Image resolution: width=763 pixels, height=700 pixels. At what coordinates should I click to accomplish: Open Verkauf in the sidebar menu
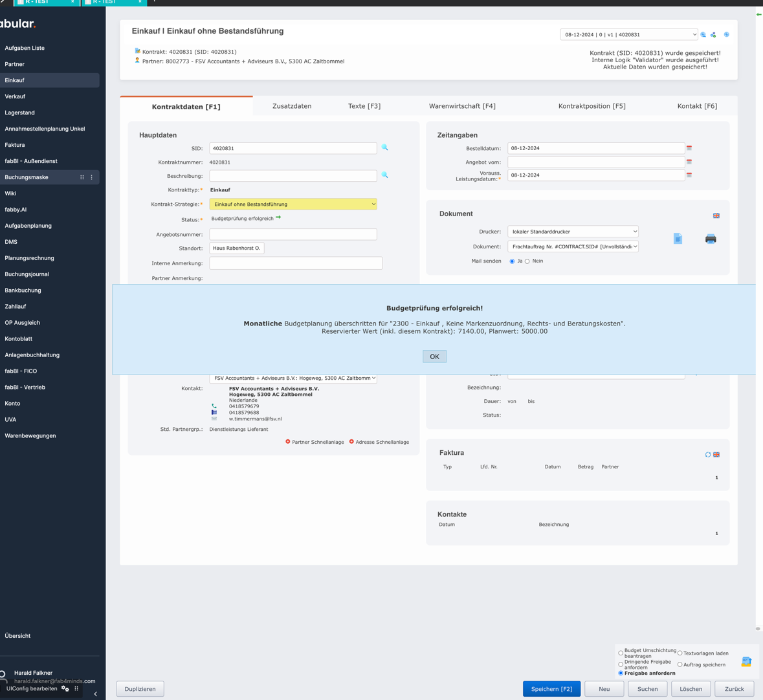pos(15,96)
